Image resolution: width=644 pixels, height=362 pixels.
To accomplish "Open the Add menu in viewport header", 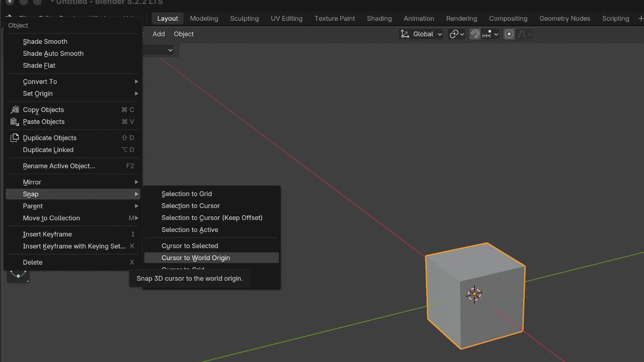I will [159, 34].
